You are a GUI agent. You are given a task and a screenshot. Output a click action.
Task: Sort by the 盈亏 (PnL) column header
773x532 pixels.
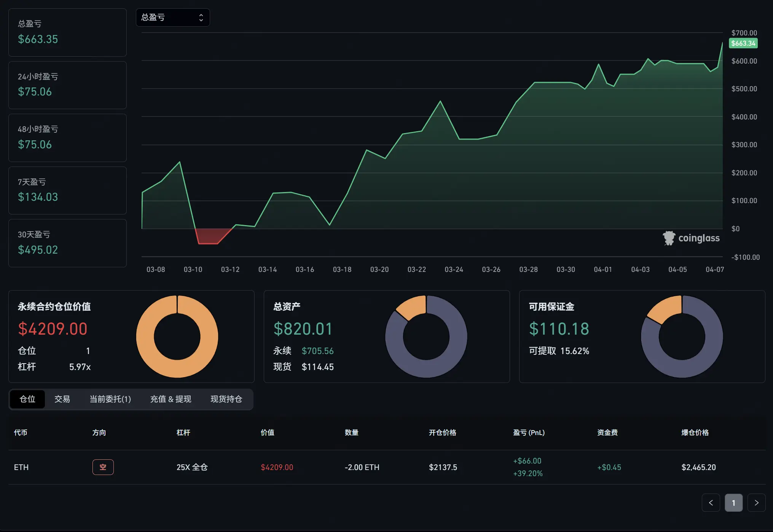pyautogui.click(x=529, y=433)
